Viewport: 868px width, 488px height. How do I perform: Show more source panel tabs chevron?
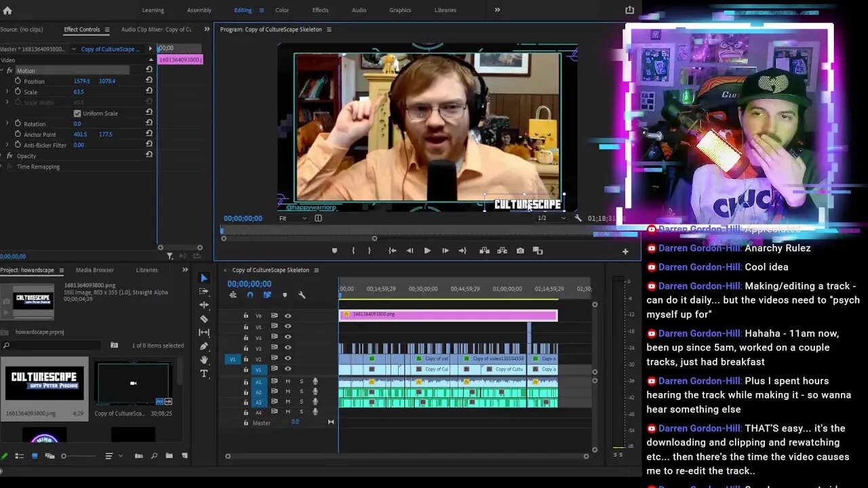[x=207, y=29]
